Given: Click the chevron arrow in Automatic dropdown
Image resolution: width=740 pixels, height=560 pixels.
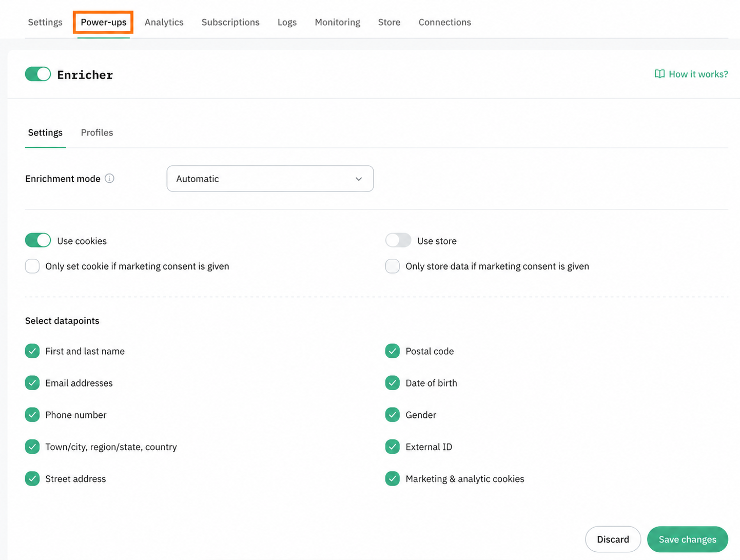Looking at the screenshot, I should [x=359, y=179].
